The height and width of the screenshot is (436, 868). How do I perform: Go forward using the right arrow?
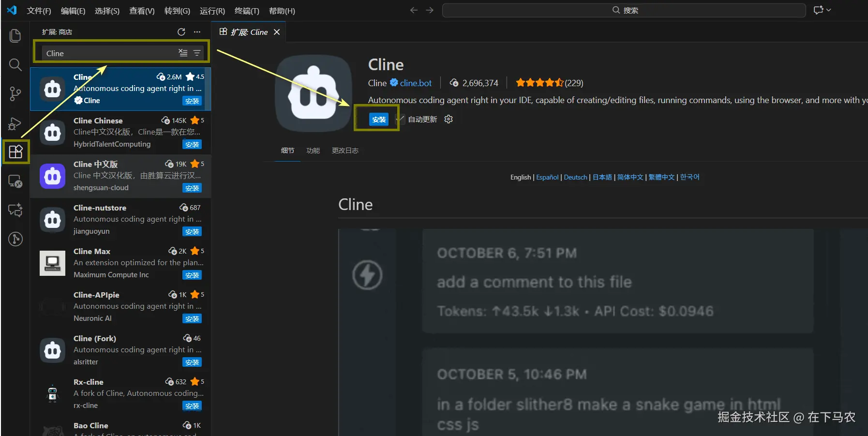(x=430, y=10)
